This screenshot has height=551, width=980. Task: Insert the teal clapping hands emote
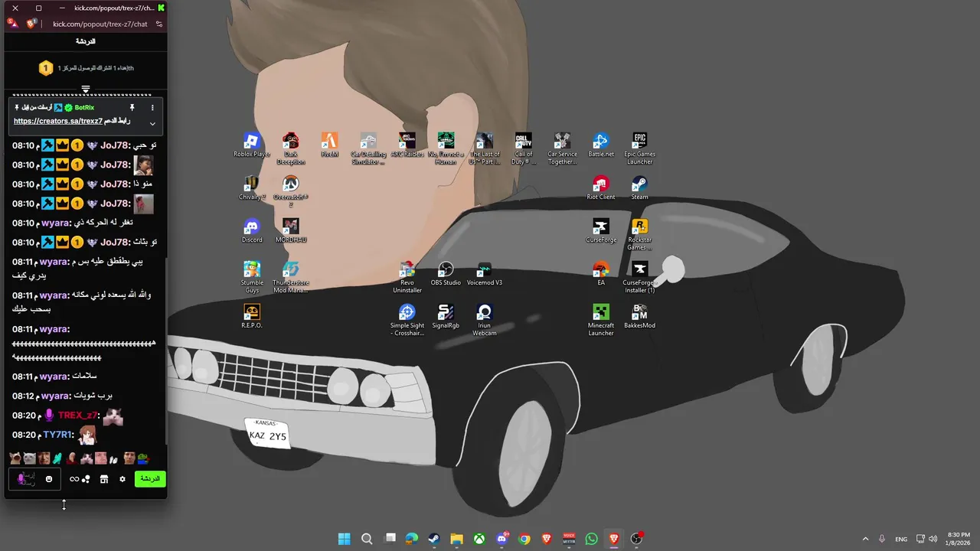[x=57, y=458]
